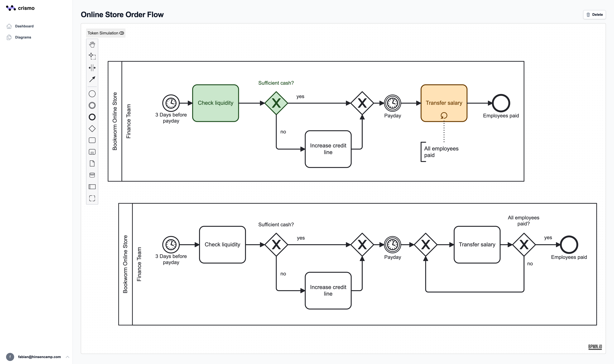Click the loop marker on Transfer salary

click(x=444, y=115)
